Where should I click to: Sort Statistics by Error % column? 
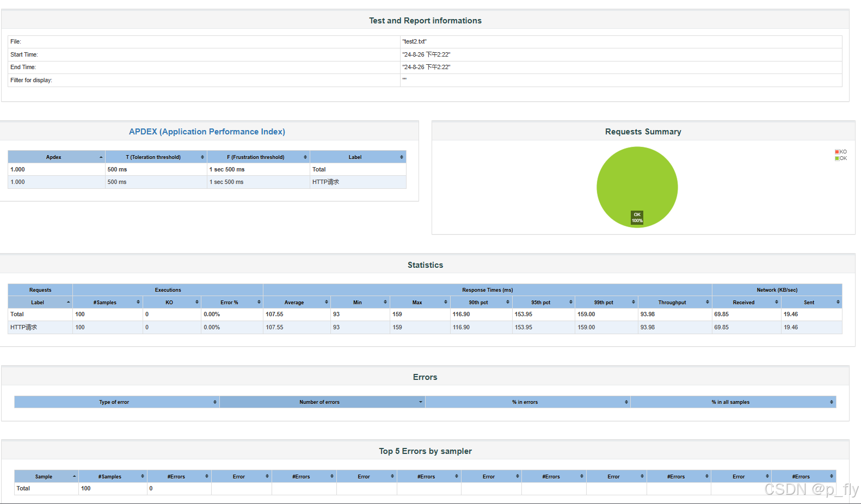(232, 302)
